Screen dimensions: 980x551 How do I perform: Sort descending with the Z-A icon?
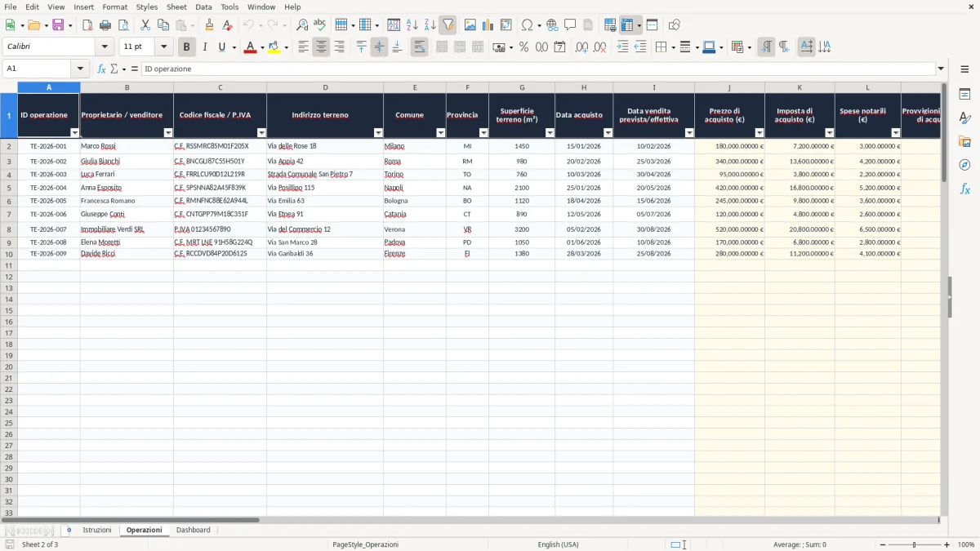pos(430,25)
